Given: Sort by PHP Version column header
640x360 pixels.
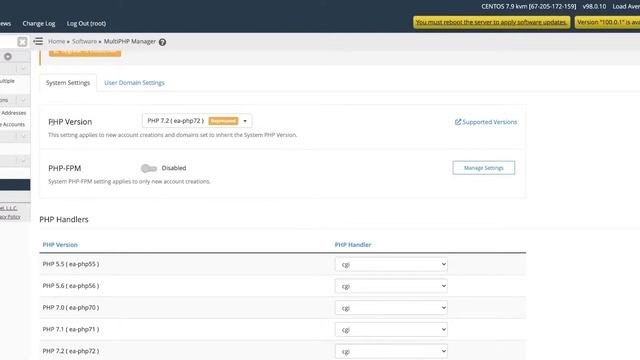Looking at the screenshot, I should click(60, 244).
